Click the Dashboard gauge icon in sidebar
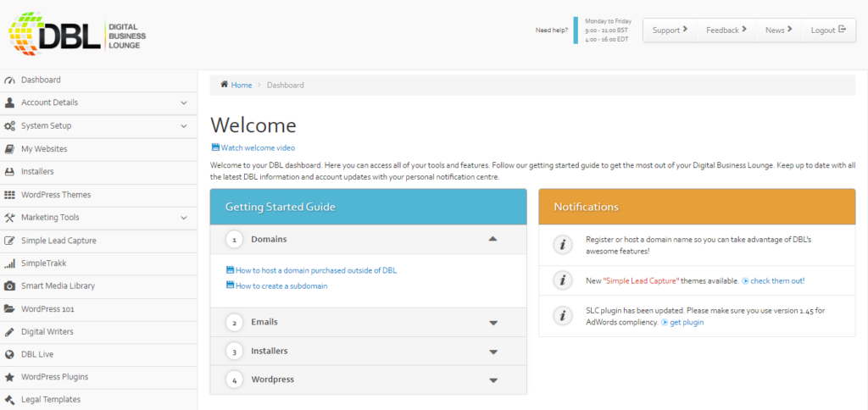This screenshot has height=410, width=868. pyautogui.click(x=9, y=80)
